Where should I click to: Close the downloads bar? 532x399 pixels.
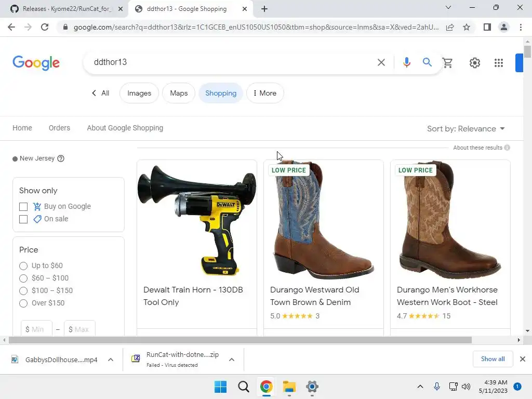point(523,359)
